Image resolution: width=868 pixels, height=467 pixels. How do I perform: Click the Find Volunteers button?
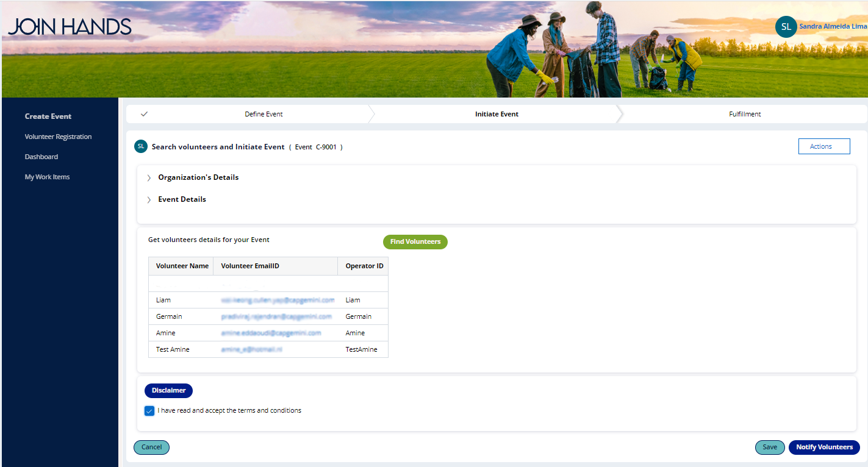pyautogui.click(x=415, y=242)
